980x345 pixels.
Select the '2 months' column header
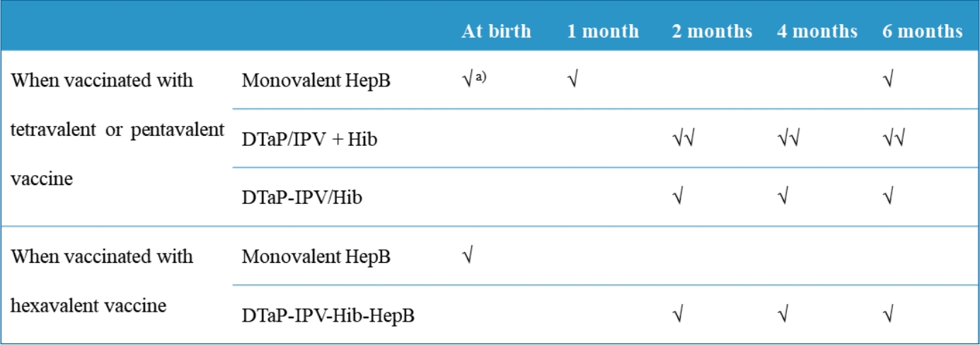coord(713,32)
